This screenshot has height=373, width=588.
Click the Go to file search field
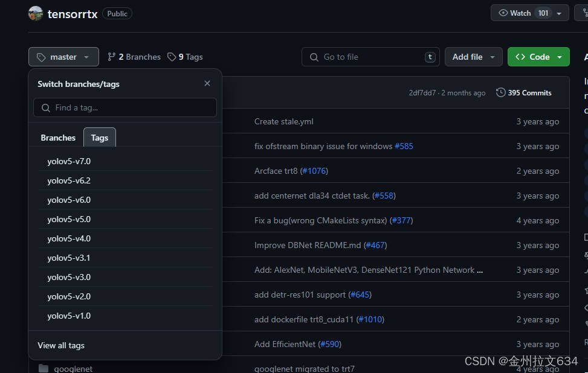coord(370,57)
